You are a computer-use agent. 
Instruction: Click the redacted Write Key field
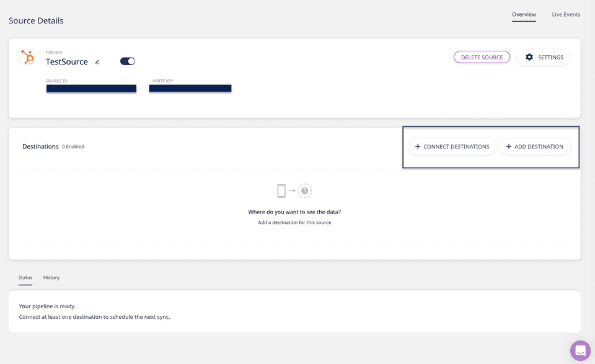point(190,89)
